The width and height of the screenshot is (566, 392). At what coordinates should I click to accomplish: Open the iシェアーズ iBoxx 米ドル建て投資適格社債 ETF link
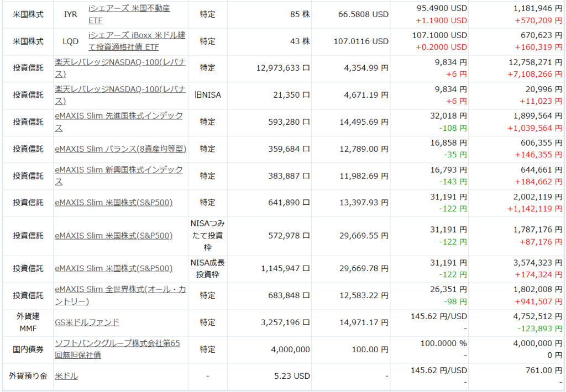tap(137, 41)
